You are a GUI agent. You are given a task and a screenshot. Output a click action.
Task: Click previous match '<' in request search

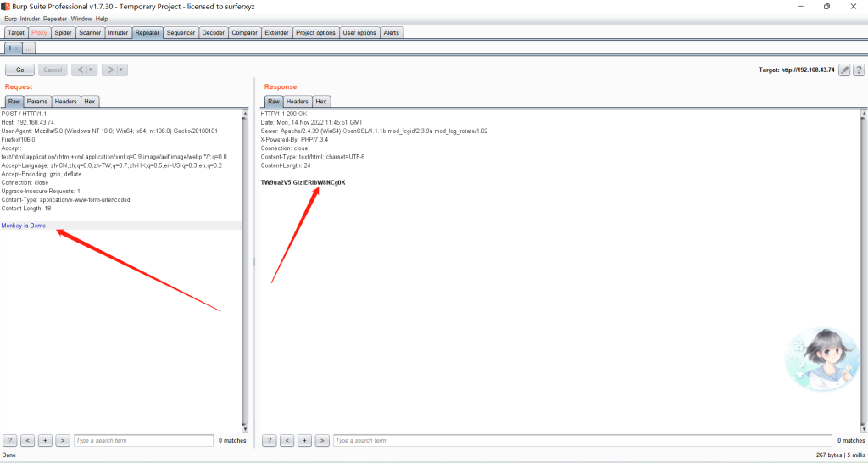[27, 440]
